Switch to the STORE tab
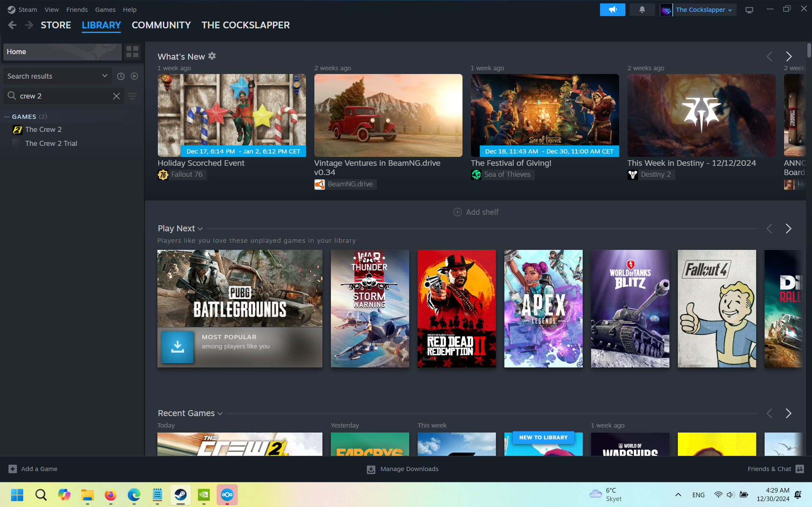 [x=56, y=25]
